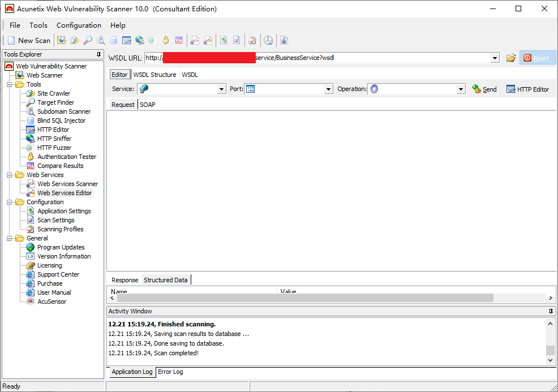The height and width of the screenshot is (392, 558).
Task: Open the Help menu
Action: [118, 25]
